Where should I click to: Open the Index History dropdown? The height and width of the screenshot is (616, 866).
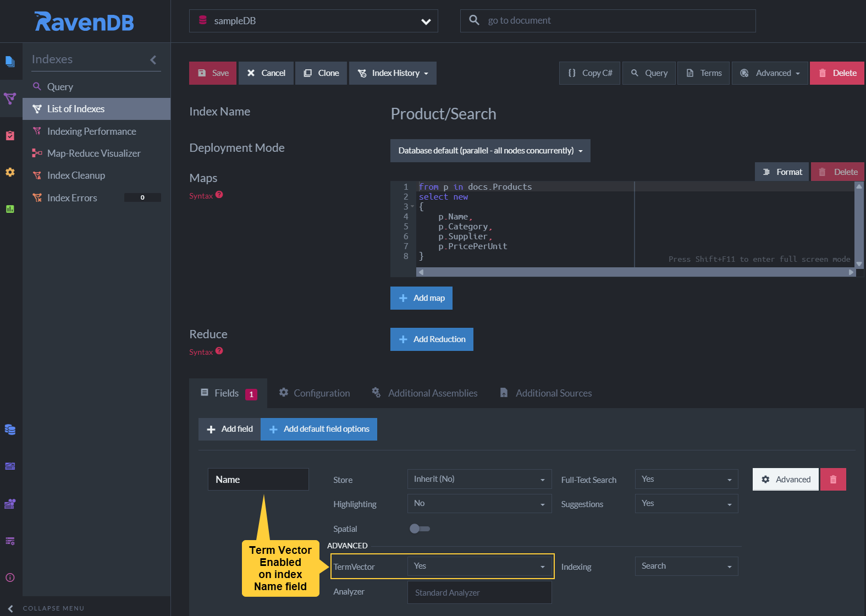tap(393, 73)
